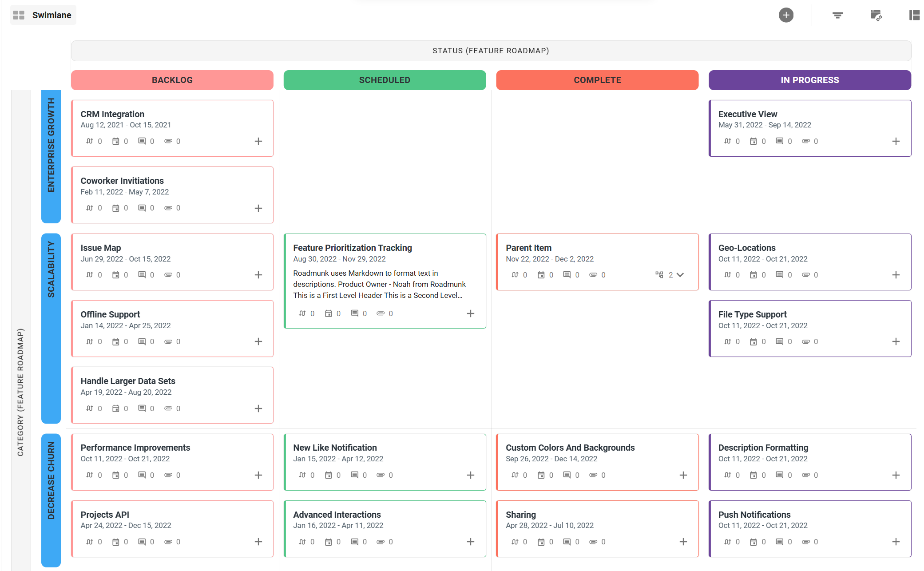
Task: Click the plus on Push Notifications card
Action: point(896,542)
